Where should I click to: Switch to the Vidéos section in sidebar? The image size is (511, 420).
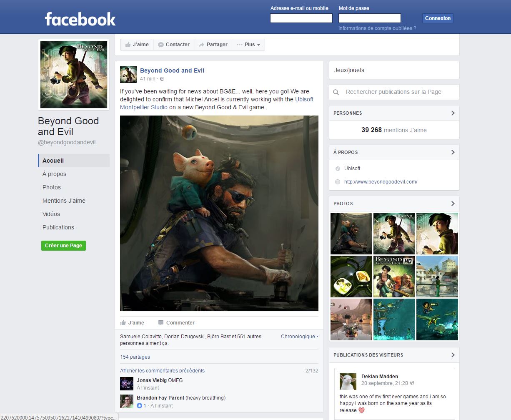(51, 214)
